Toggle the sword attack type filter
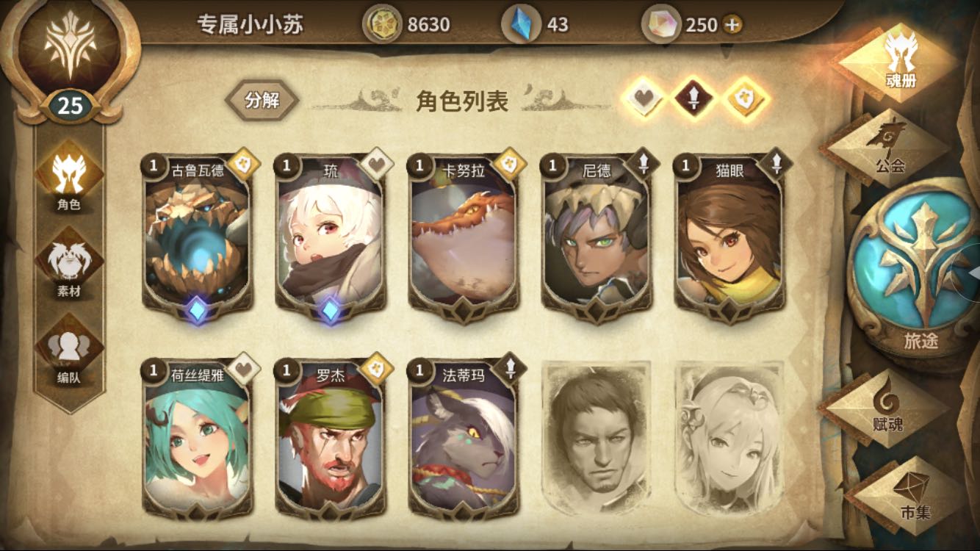The height and width of the screenshot is (551, 980). point(695,98)
